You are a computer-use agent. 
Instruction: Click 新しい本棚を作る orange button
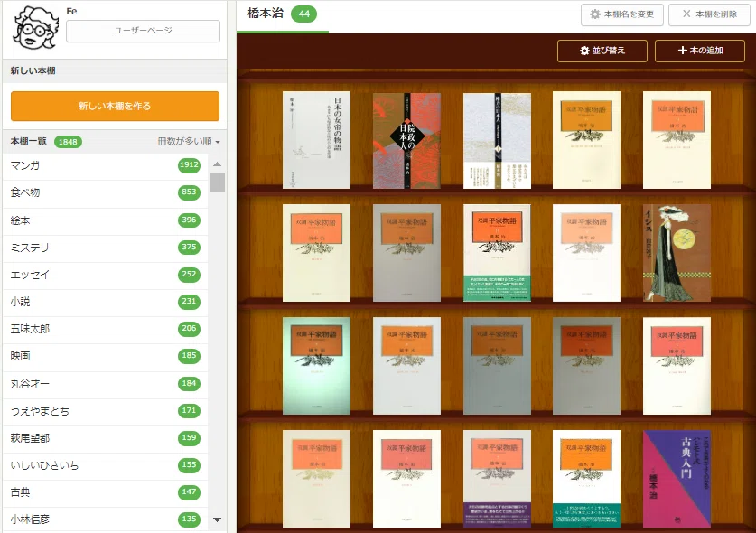(x=116, y=106)
